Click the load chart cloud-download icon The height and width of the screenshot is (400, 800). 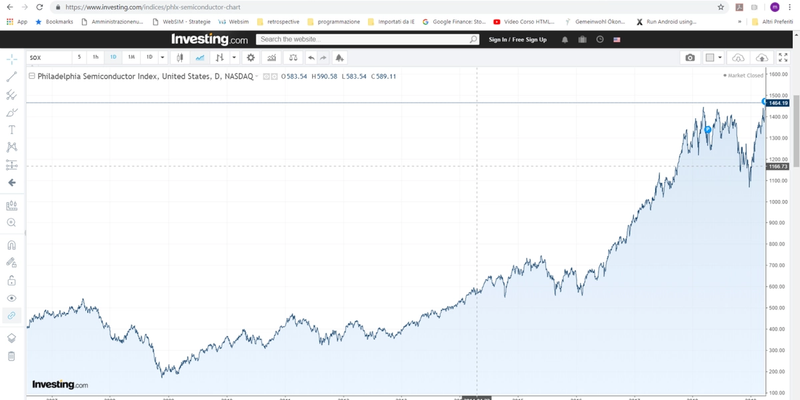(738, 58)
